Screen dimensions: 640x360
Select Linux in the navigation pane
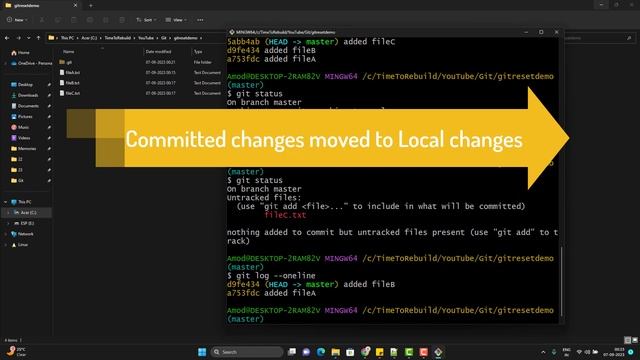(19, 245)
